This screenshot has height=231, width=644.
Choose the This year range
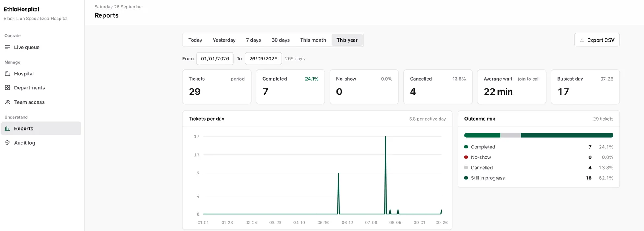pyautogui.click(x=347, y=40)
